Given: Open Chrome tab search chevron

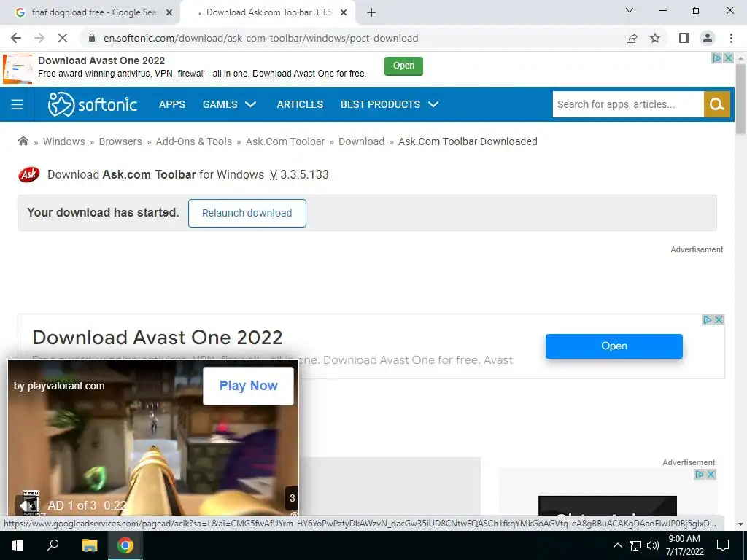Looking at the screenshot, I should point(630,10).
